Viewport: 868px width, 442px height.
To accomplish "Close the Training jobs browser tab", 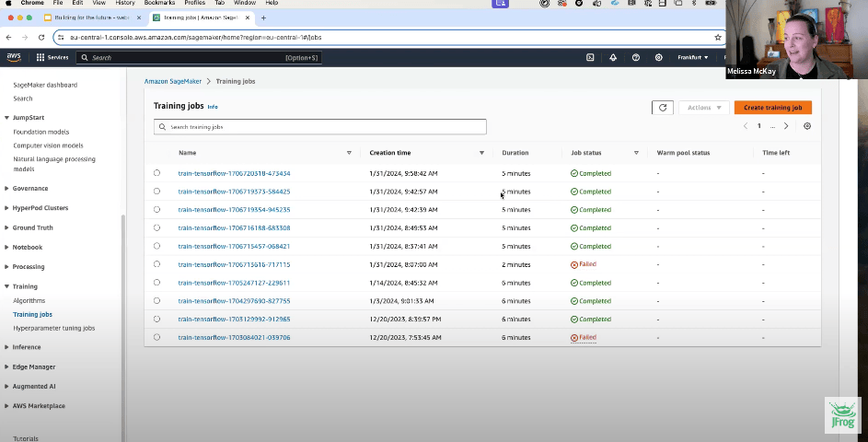I will (248, 17).
